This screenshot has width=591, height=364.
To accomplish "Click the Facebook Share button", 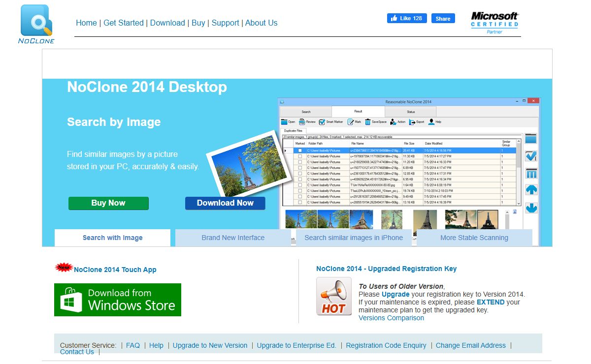I will click(x=443, y=18).
